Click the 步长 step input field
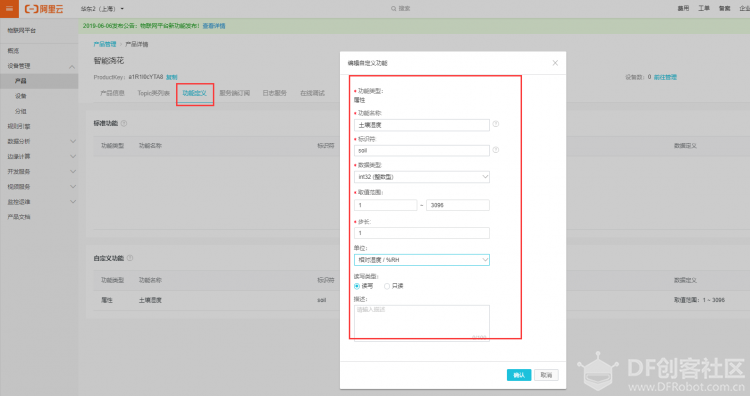 421,233
